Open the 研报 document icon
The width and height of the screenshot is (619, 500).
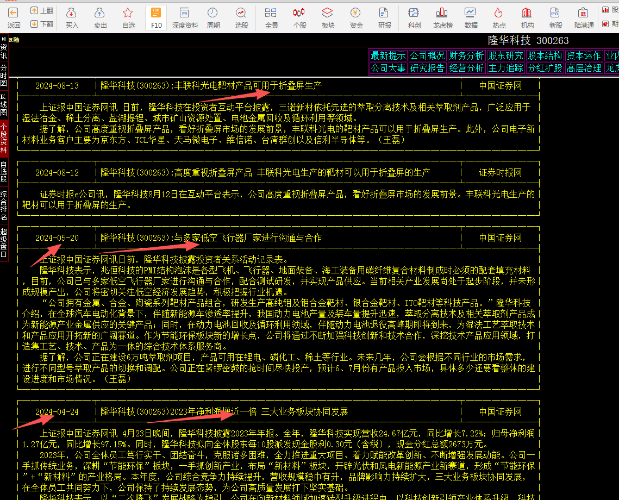(x=384, y=13)
